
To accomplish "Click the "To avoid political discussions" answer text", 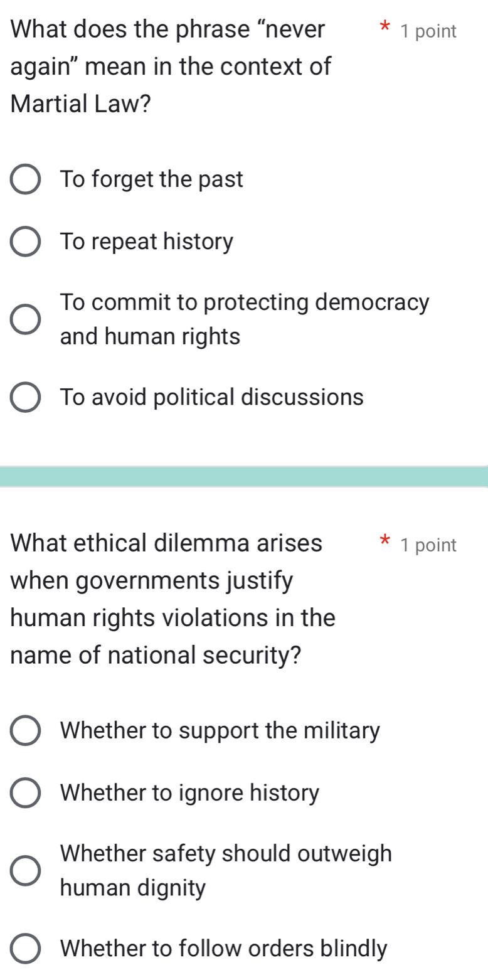I will click(x=211, y=397).
